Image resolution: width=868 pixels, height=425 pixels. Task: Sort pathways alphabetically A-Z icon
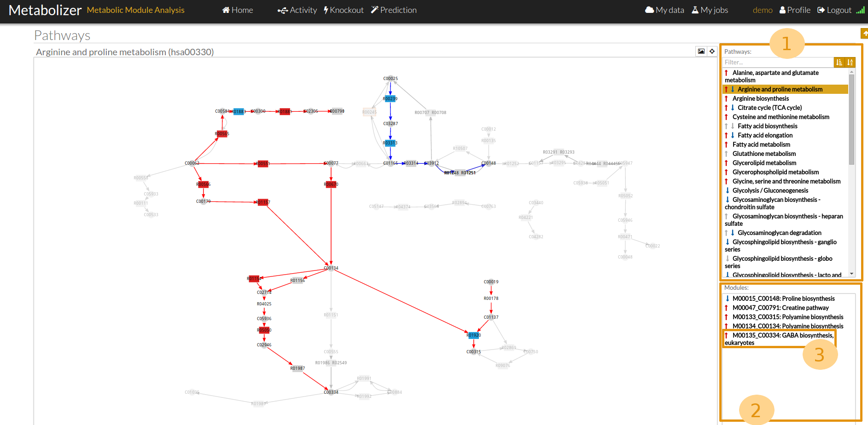[850, 62]
